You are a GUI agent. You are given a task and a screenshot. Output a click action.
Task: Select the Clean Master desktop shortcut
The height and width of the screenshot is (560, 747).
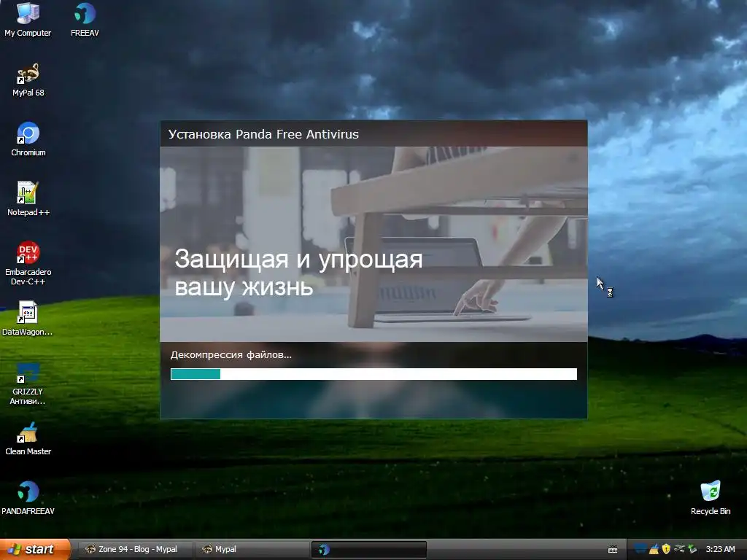point(28,438)
